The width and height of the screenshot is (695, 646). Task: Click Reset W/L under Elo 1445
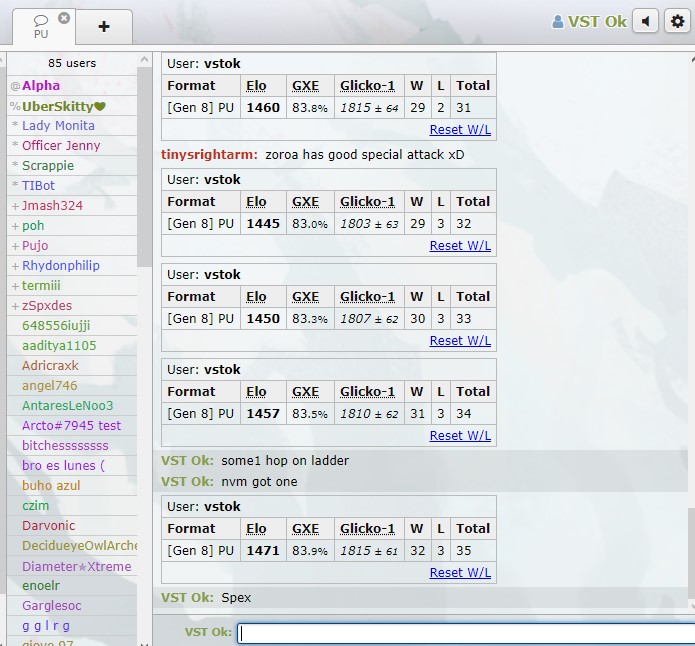pos(460,246)
